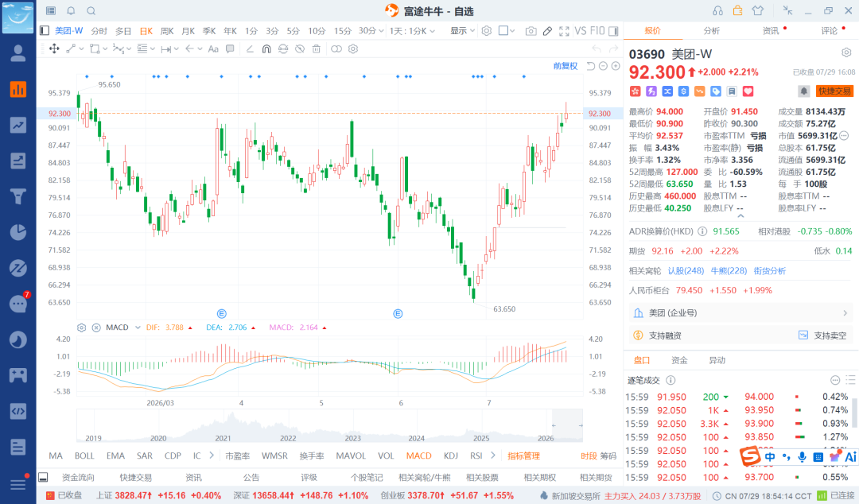Select the move crosshair drawing tool
The height and width of the screenshot is (504, 859).
click(x=54, y=48)
